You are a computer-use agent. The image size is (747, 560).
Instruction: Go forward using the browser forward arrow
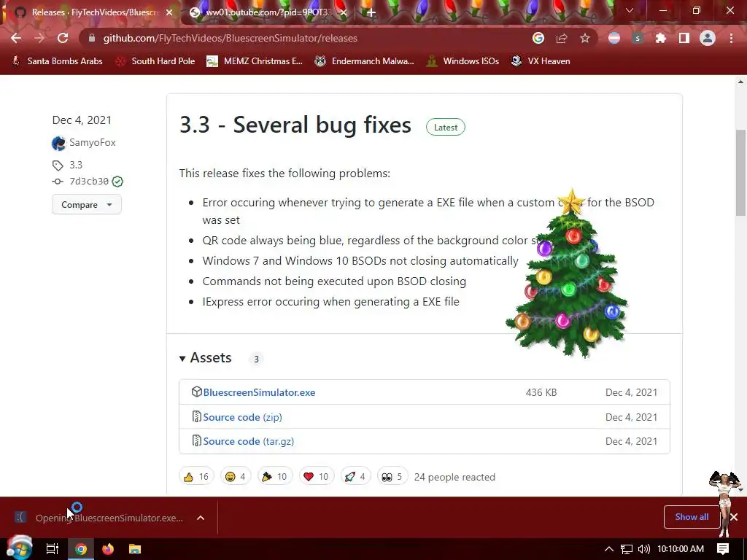click(x=39, y=38)
